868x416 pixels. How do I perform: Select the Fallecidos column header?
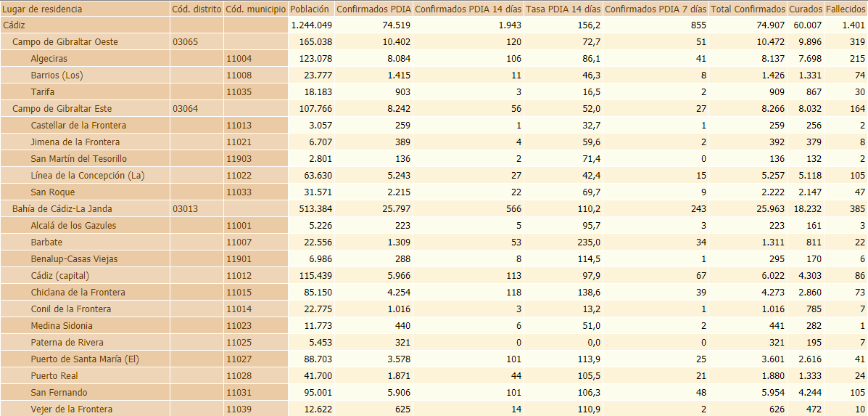(846, 9)
